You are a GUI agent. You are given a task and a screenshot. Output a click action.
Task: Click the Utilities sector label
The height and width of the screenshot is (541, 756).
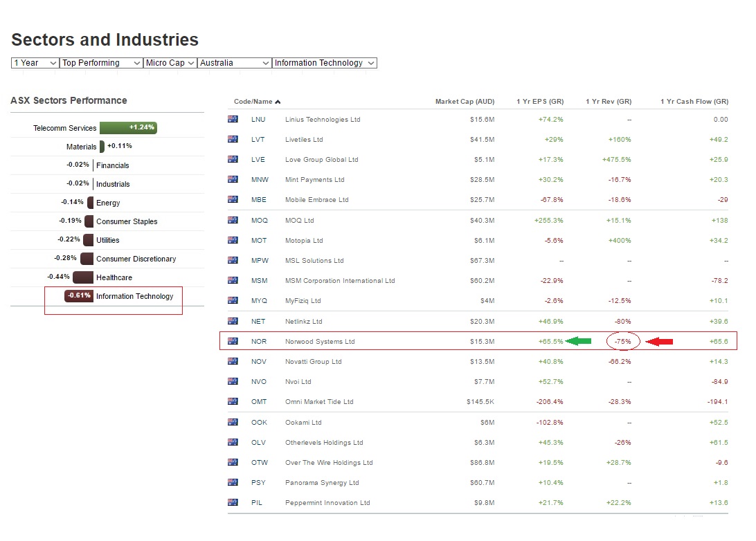click(107, 240)
